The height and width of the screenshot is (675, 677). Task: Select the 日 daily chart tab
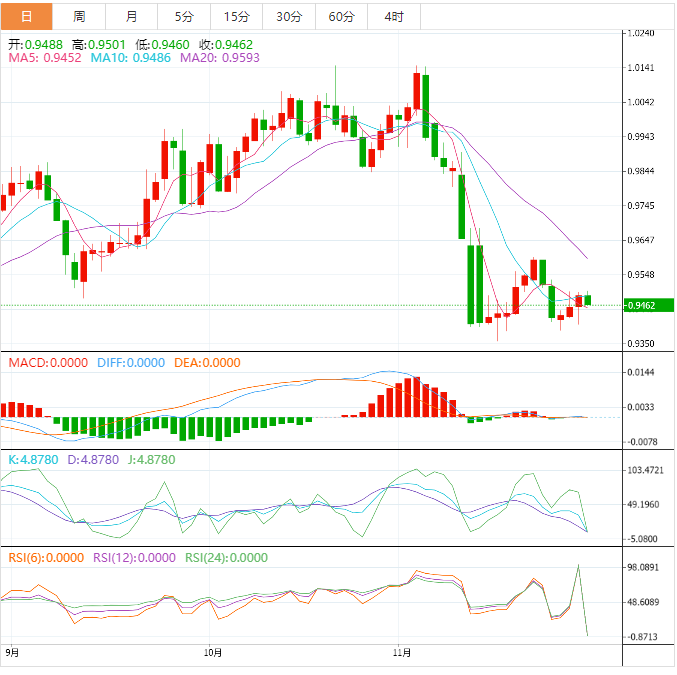pyautogui.click(x=25, y=17)
